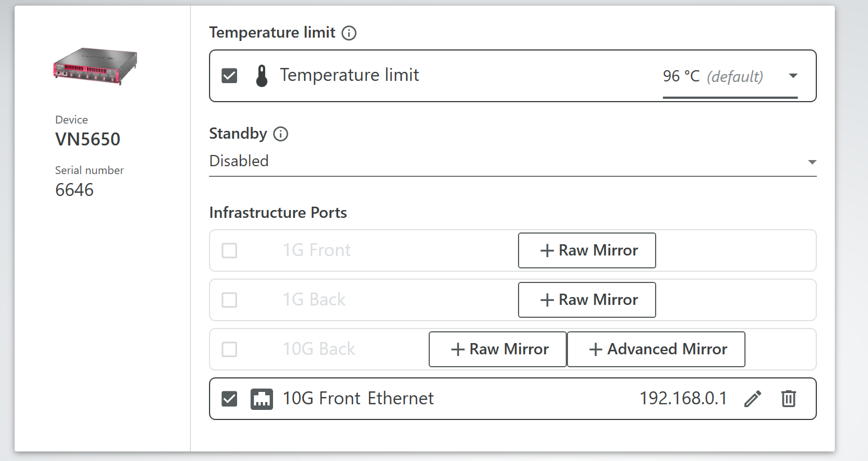Click the VN5650 device image
The width and height of the screenshot is (868, 461).
(95, 66)
